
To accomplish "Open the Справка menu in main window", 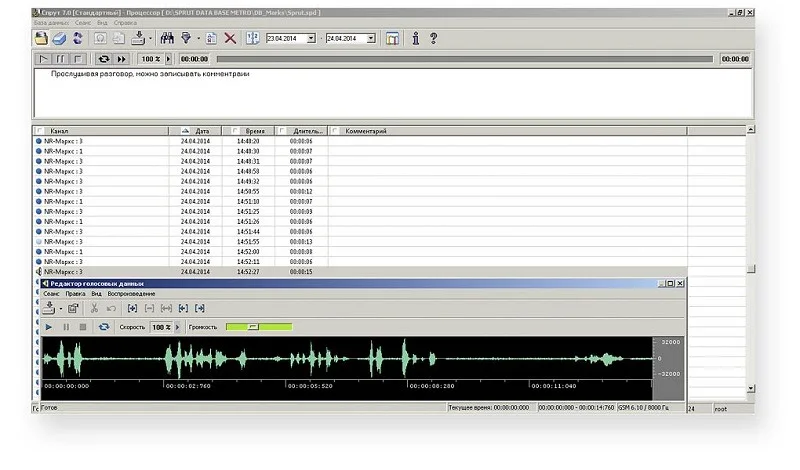I will (125, 21).
